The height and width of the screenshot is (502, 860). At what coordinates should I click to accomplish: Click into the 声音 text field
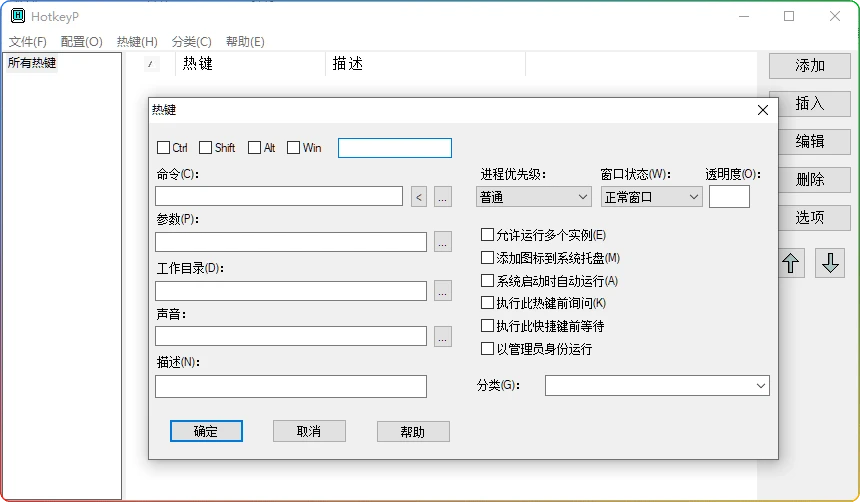pos(291,336)
